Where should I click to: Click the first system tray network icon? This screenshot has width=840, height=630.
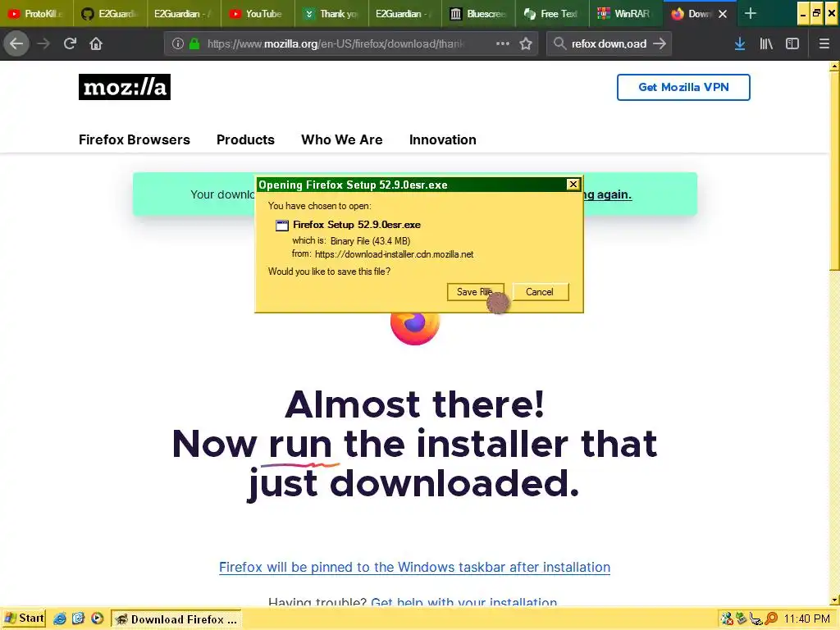tap(727, 619)
